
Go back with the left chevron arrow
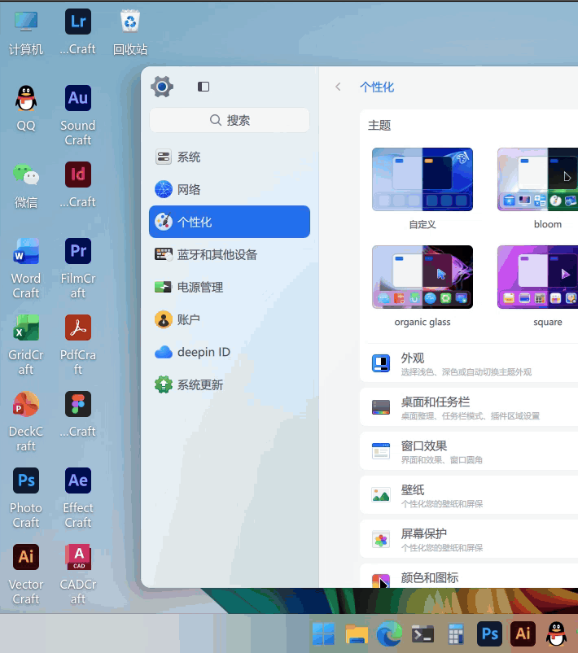pos(338,87)
